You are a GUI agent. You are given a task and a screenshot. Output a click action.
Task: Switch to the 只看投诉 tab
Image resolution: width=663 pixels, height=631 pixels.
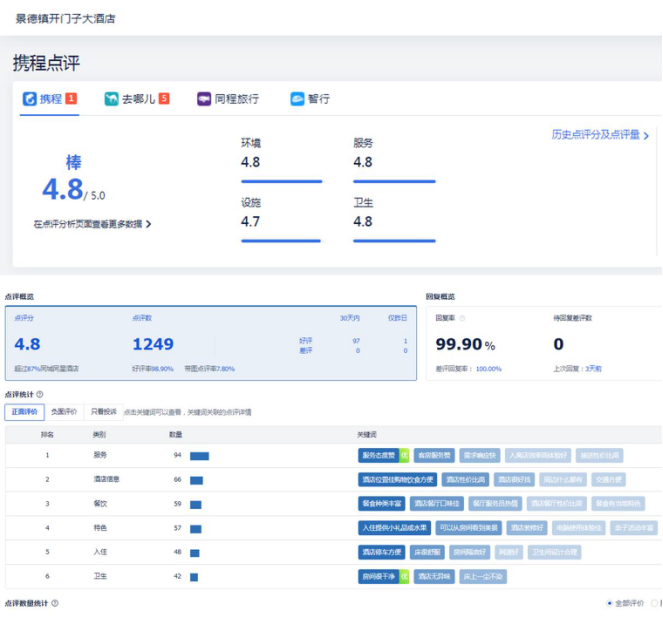click(x=103, y=412)
